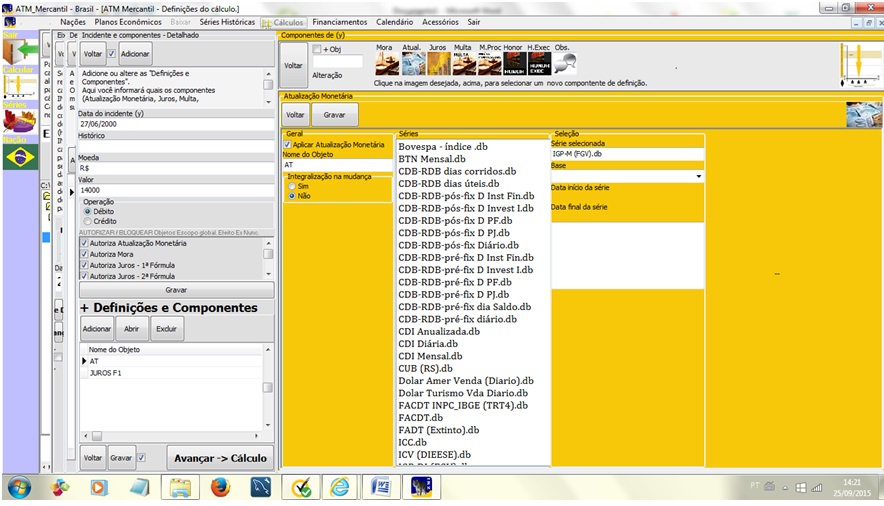
Task: Uncheck Aplicar Atualização Monetária
Action: 289,145
